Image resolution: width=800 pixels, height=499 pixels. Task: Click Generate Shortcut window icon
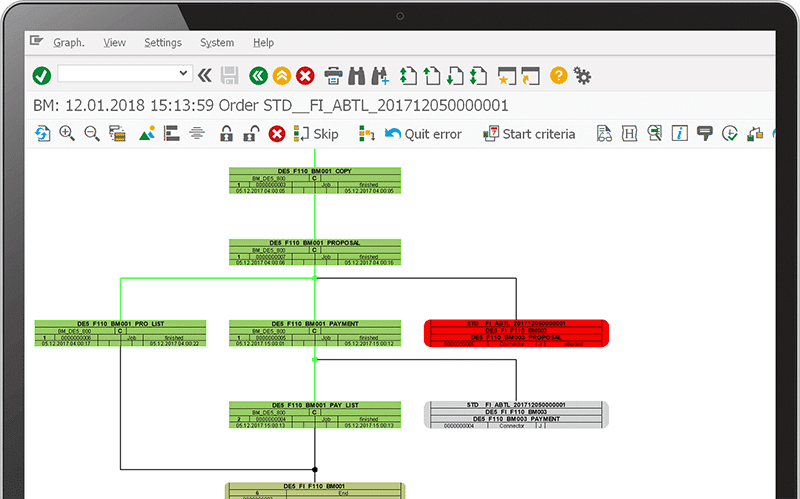531,76
